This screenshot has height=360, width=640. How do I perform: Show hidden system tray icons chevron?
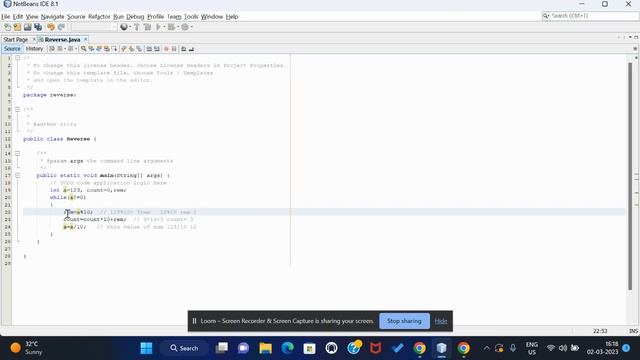point(487,348)
